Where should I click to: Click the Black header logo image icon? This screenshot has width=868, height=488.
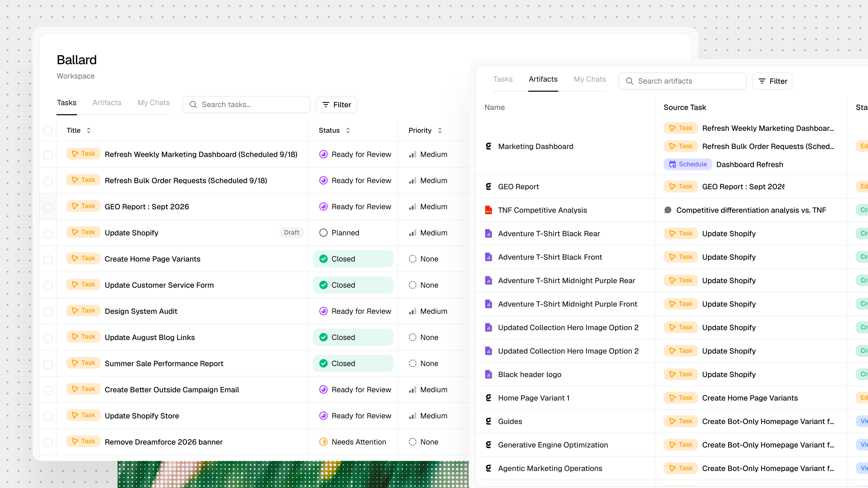click(488, 374)
